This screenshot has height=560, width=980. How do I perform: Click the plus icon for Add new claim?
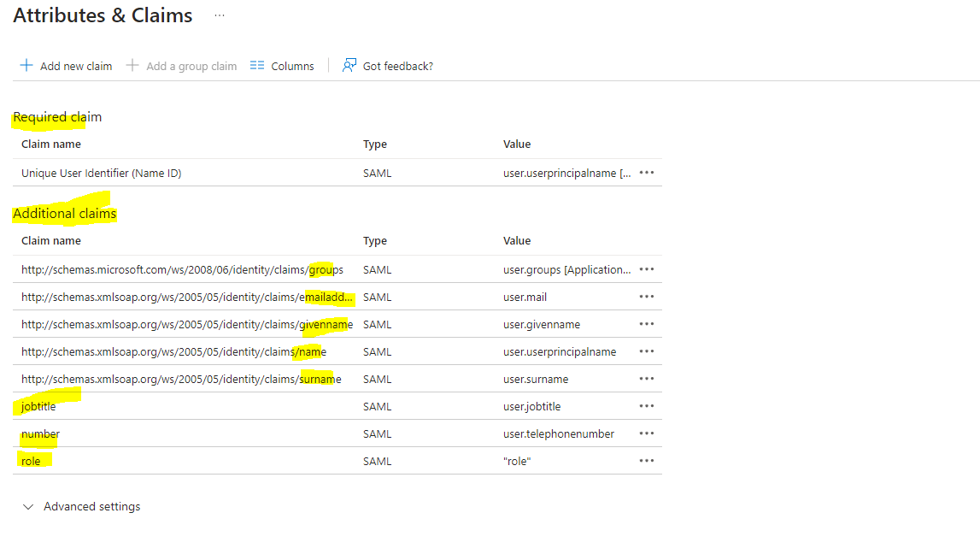pos(26,65)
